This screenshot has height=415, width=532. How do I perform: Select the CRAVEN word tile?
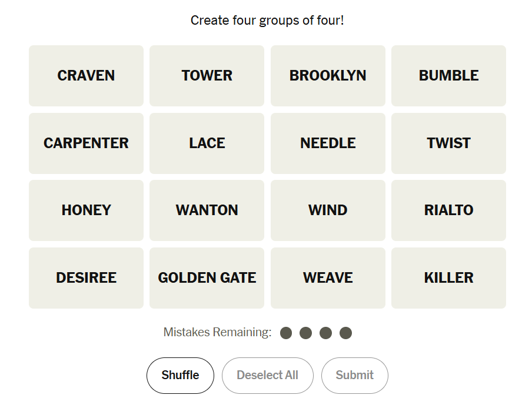[x=86, y=76]
